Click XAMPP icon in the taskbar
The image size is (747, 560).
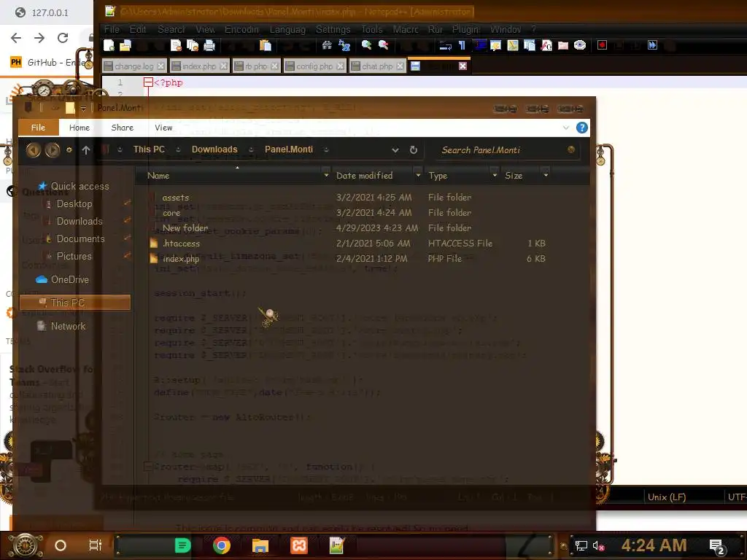pyautogui.click(x=299, y=545)
